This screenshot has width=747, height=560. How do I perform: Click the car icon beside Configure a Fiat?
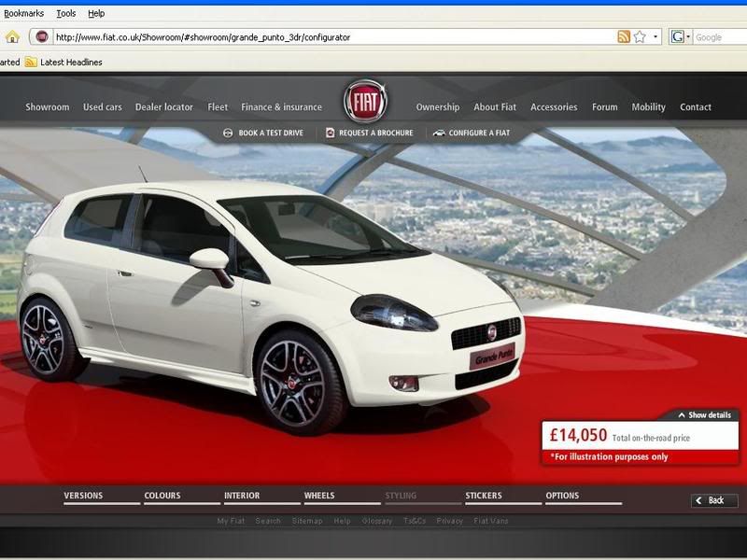point(439,133)
